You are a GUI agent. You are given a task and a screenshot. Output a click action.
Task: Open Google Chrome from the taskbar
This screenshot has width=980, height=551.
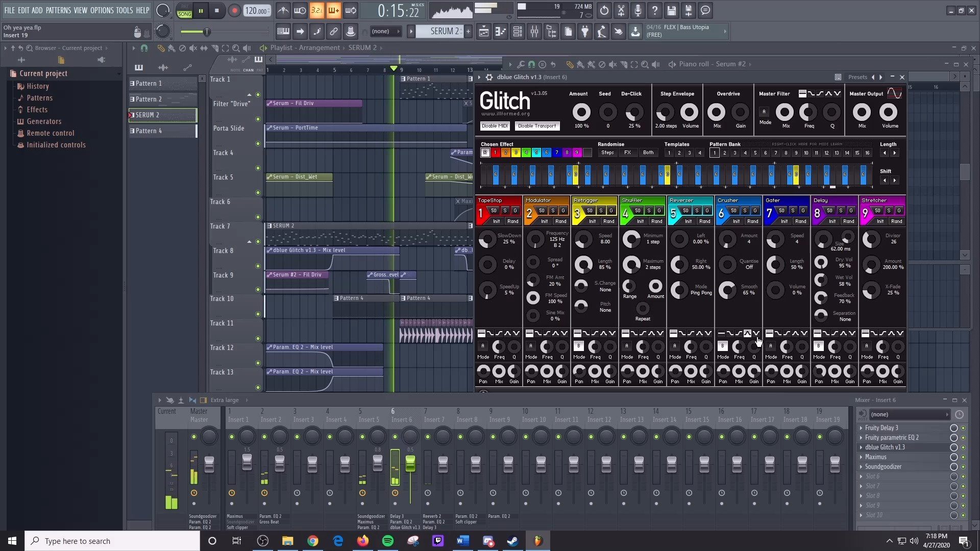pyautogui.click(x=313, y=541)
